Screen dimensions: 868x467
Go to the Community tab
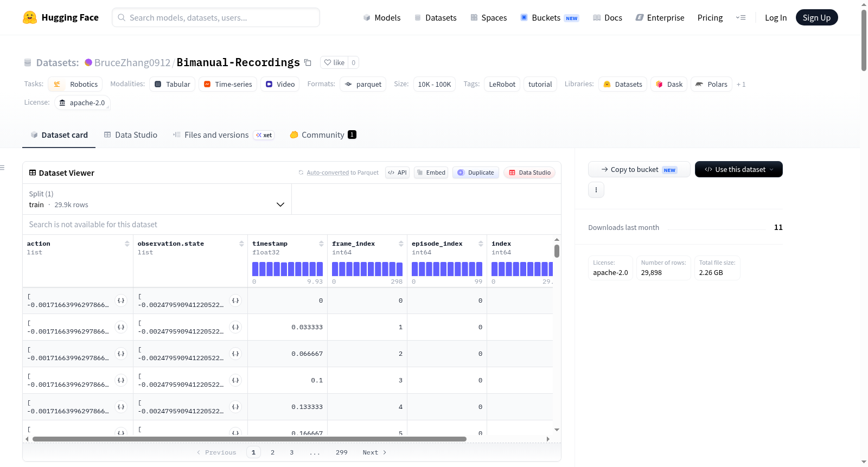click(x=323, y=135)
